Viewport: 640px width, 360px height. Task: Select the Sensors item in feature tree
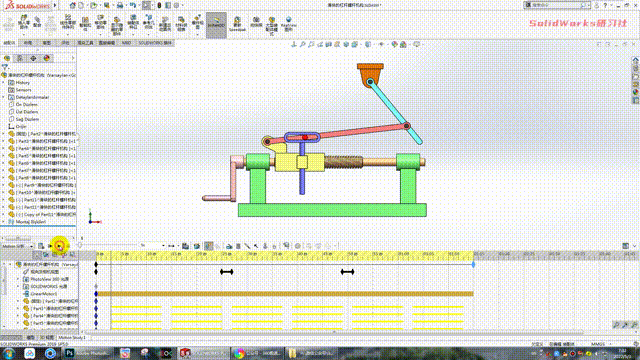point(23,90)
